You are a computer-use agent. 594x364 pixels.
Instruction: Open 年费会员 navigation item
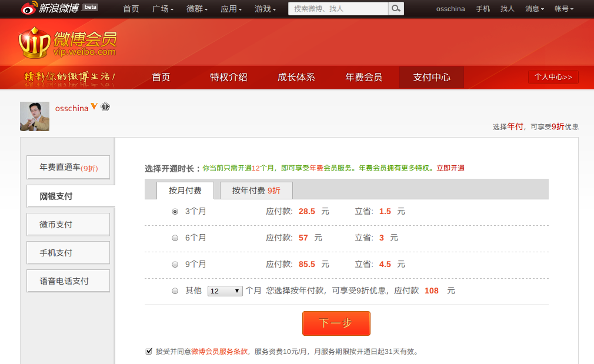[x=363, y=77]
